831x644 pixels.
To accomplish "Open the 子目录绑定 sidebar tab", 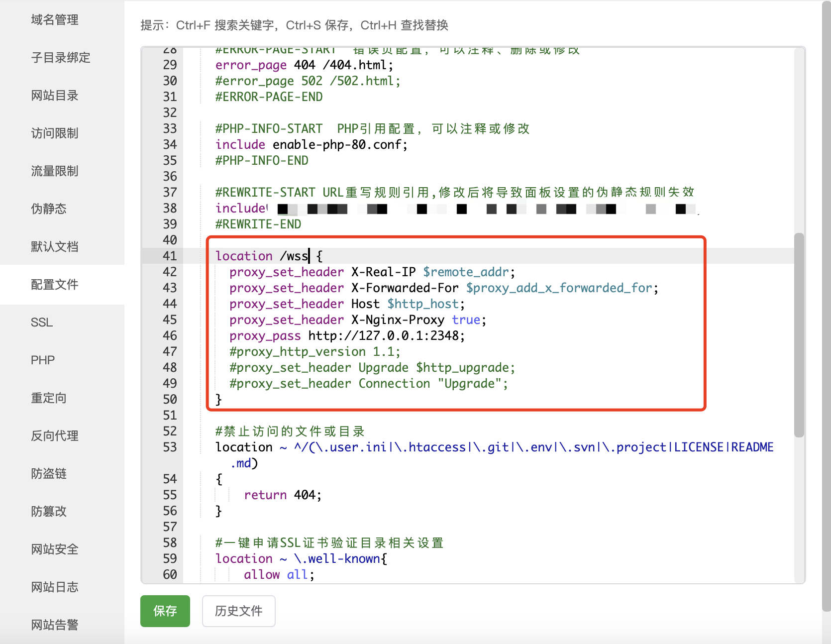I will click(61, 58).
